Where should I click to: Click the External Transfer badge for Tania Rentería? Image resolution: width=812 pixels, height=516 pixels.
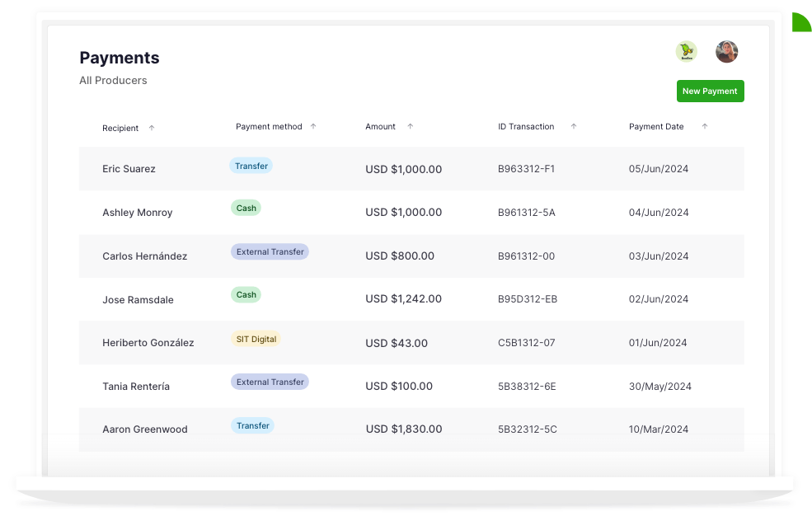click(x=270, y=382)
